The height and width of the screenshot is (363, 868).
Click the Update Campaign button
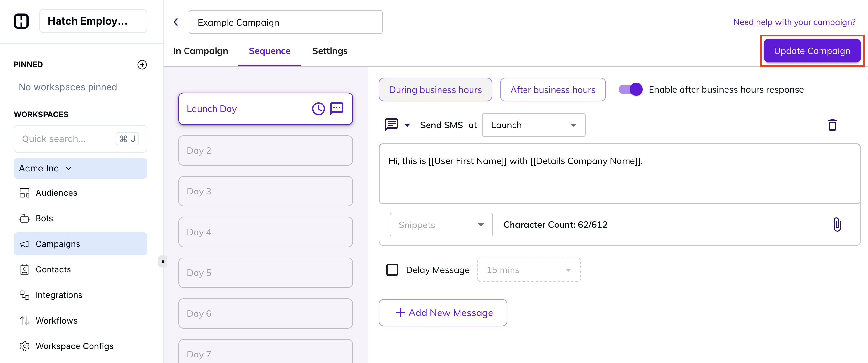811,51
